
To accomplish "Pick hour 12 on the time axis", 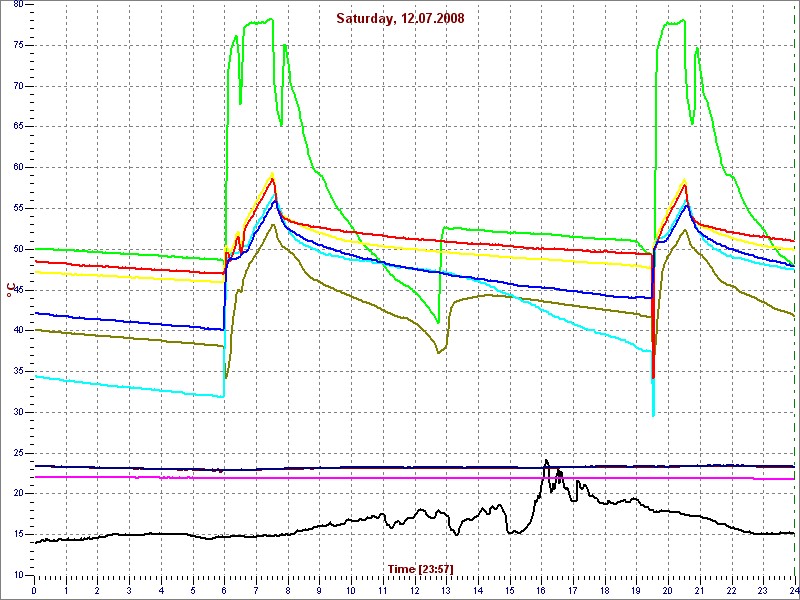I will click(x=414, y=591).
